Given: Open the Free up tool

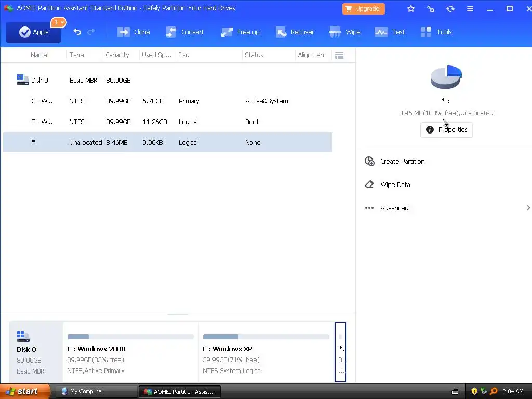Looking at the screenshot, I should click(x=240, y=32).
